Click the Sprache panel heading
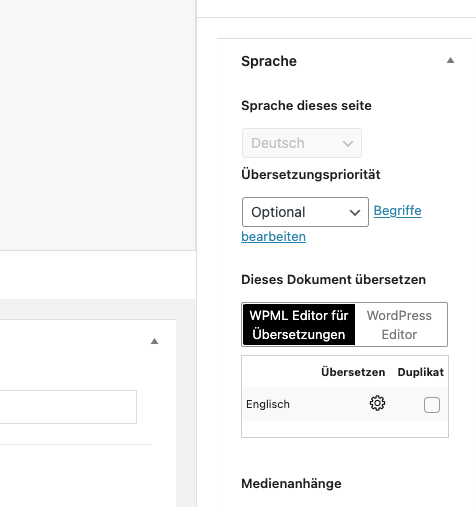This screenshot has width=476, height=507. (x=269, y=61)
